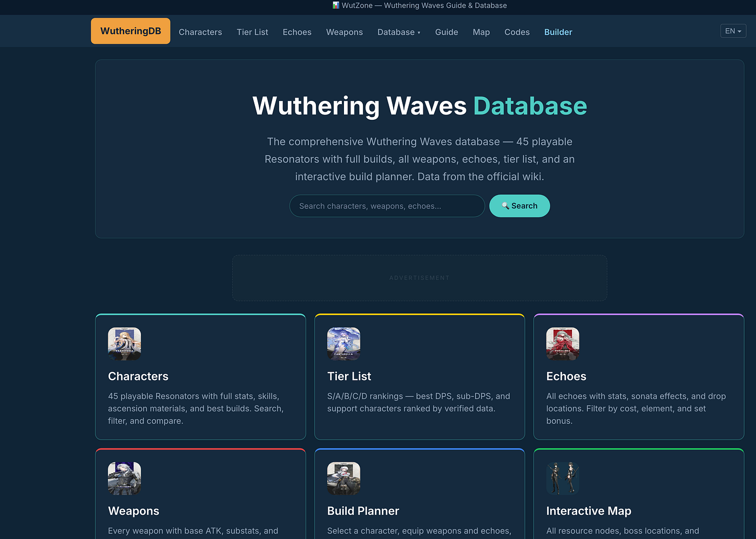Open the Map nav link

(x=481, y=32)
